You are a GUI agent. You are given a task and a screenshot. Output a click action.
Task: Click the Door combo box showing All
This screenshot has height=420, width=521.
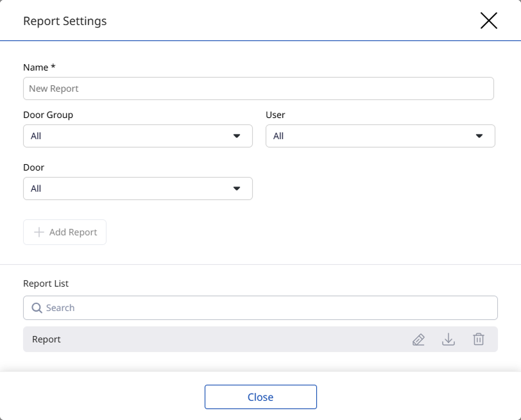(x=128, y=189)
